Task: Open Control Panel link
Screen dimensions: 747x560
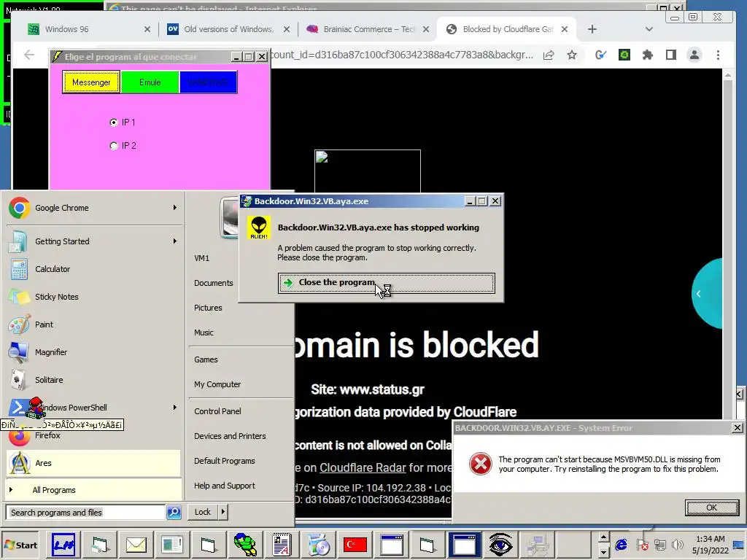Action: pyautogui.click(x=217, y=411)
